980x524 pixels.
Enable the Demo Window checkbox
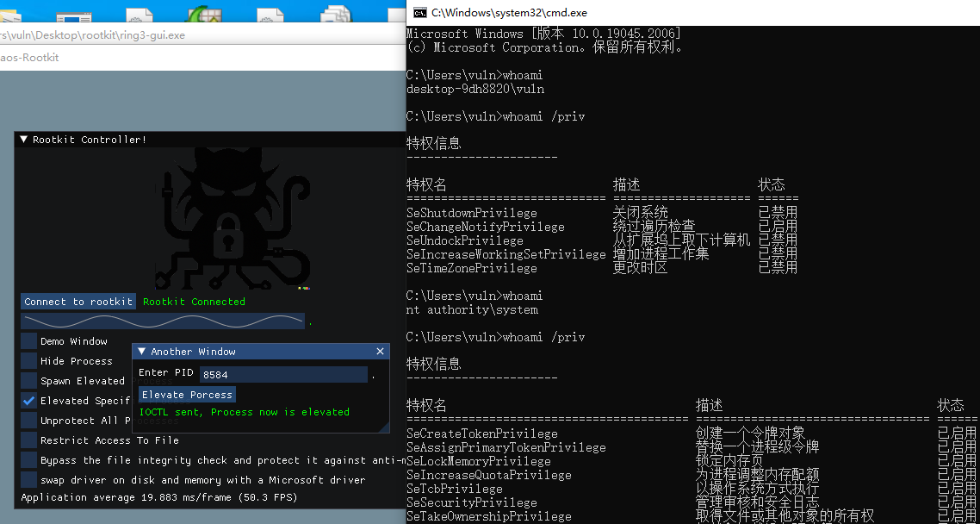(28, 340)
